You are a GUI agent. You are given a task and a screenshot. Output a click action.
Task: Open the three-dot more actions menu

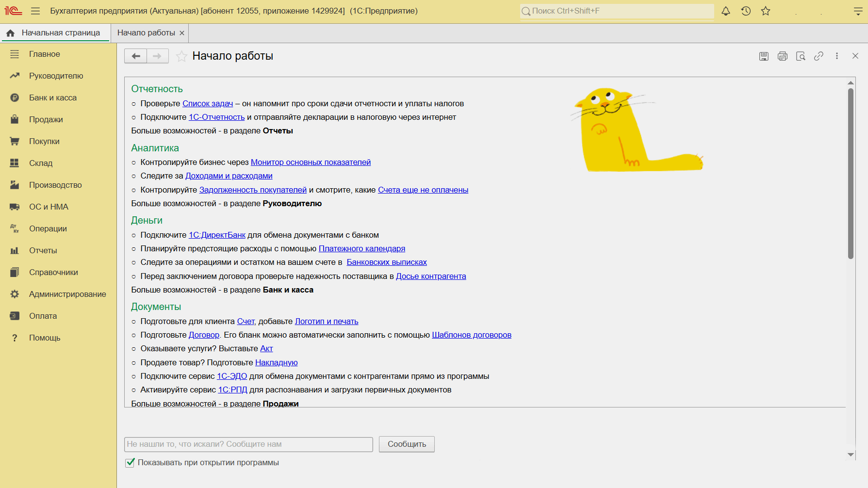click(837, 56)
